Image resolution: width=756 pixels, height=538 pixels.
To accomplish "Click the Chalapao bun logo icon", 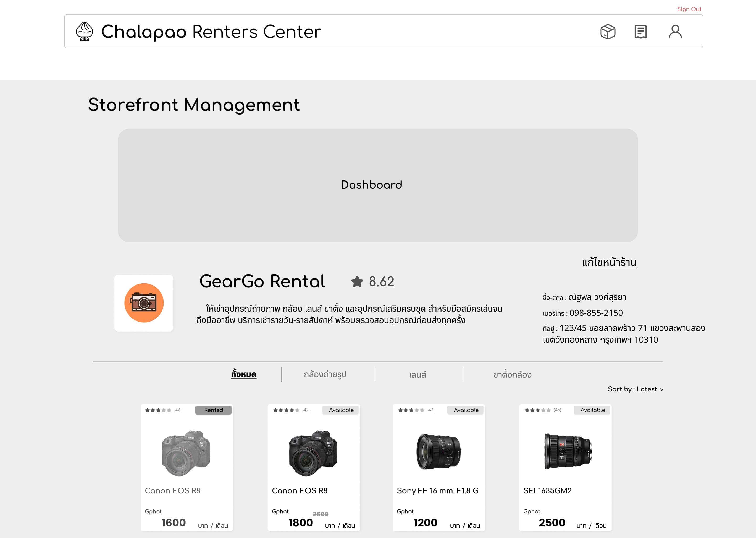I will (85, 32).
